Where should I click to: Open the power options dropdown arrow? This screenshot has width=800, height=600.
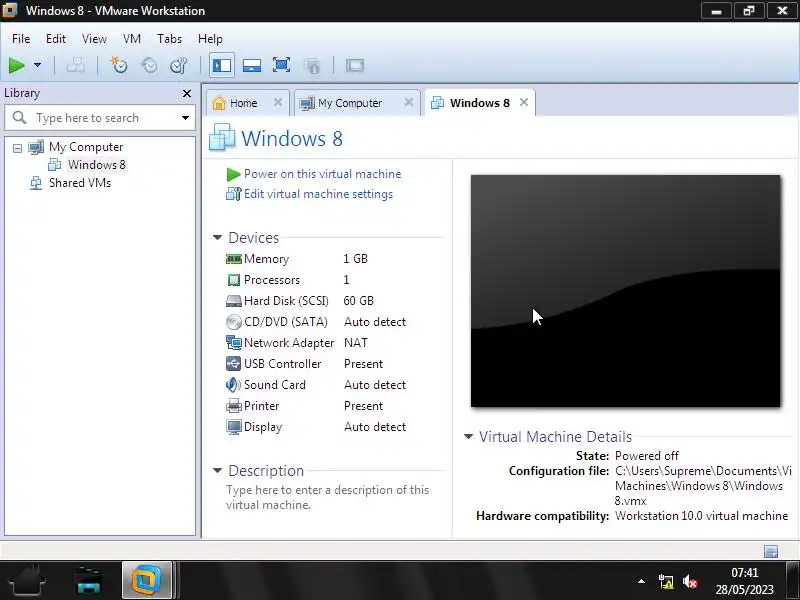[37, 65]
